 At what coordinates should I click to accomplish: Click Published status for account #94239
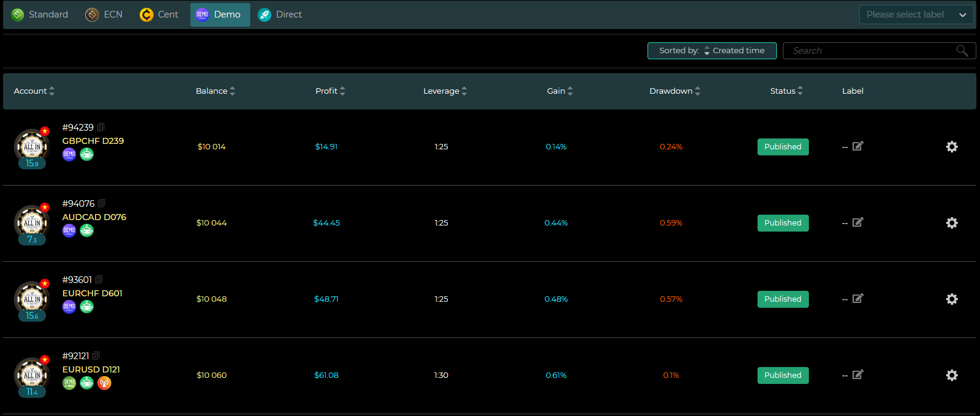[783, 147]
